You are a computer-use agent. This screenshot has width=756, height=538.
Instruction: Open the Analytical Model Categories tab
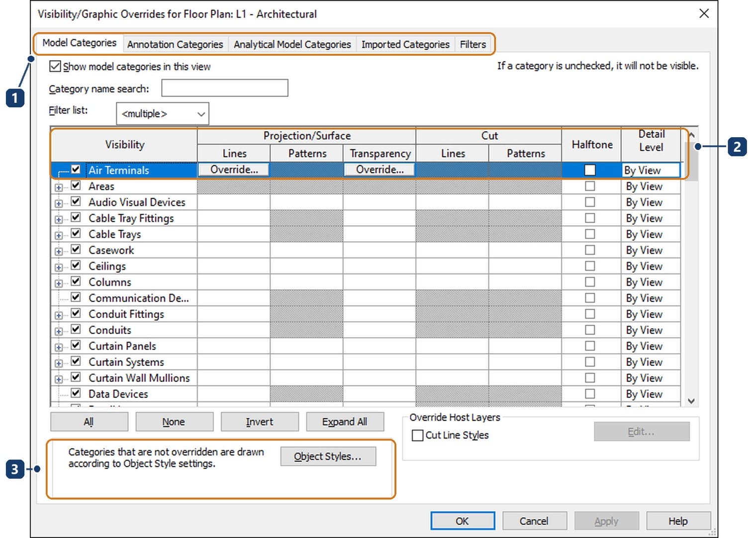[x=292, y=44]
